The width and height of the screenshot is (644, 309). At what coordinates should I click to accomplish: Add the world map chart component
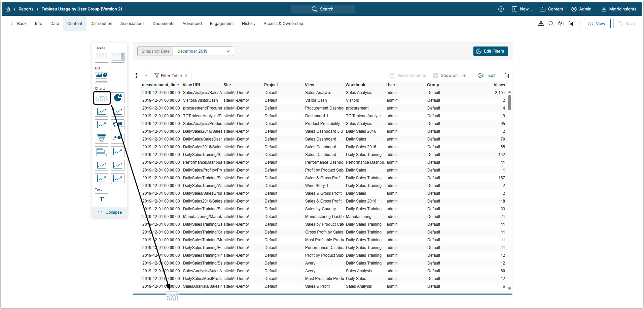[118, 125]
